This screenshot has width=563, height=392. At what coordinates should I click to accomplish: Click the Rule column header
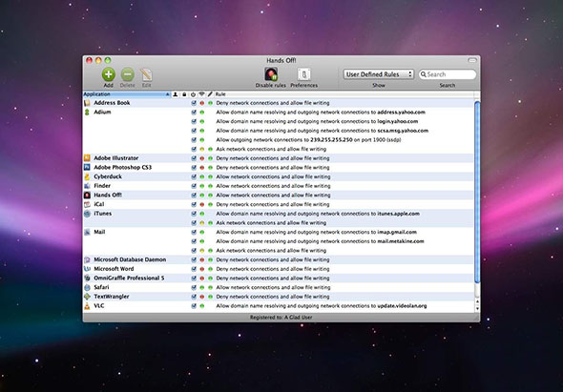[x=344, y=94]
